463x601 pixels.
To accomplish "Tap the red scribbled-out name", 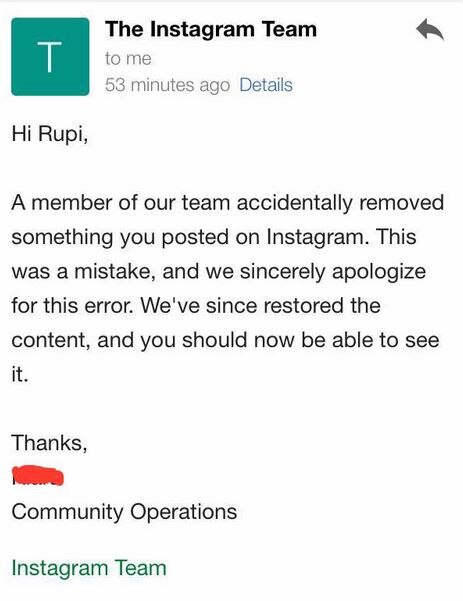I will coord(38,476).
